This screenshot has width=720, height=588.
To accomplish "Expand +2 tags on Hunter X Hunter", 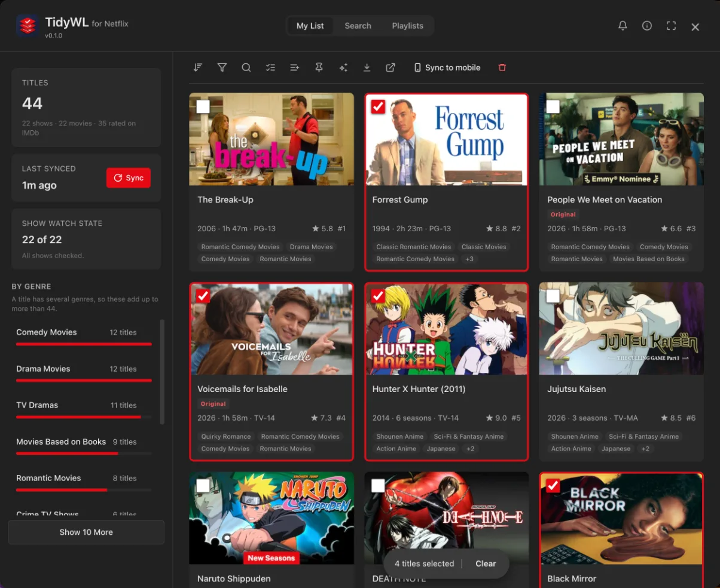I will (x=471, y=448).
